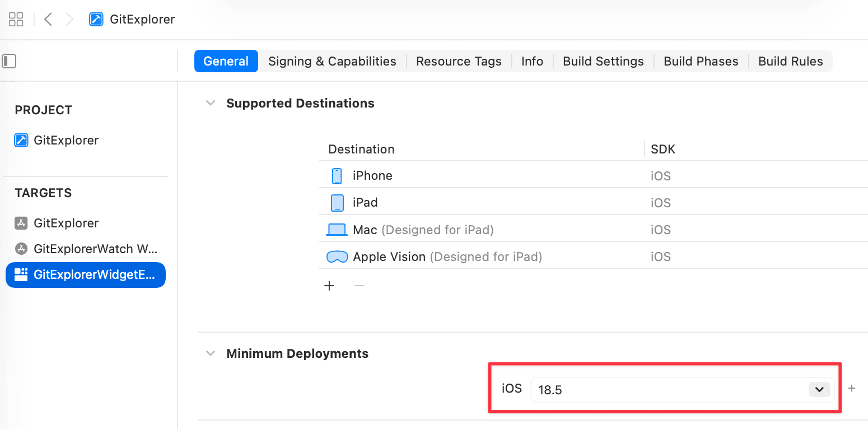Add a minimum deployment platform with plus
Screen dimensions: 868x429
(x=852, y=388)
